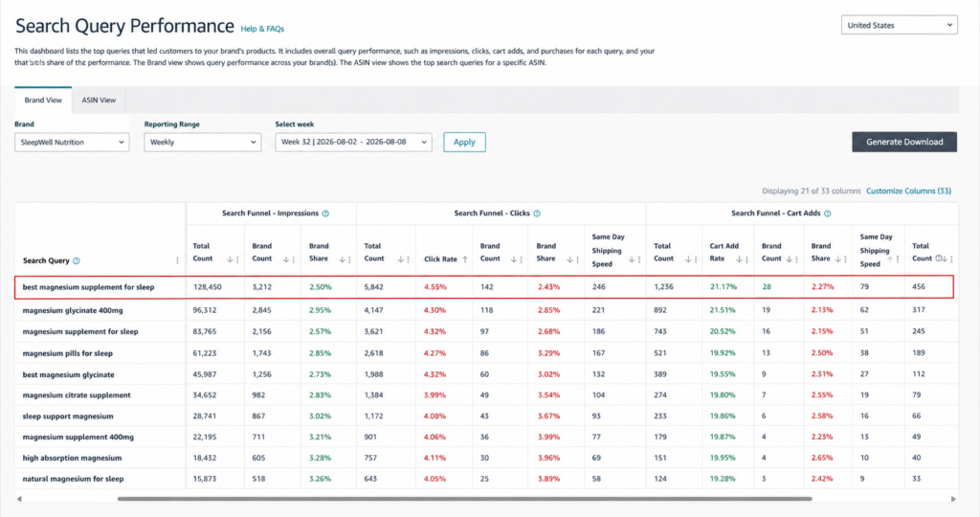Click the horizontal table scrollbar thumb

464,499
